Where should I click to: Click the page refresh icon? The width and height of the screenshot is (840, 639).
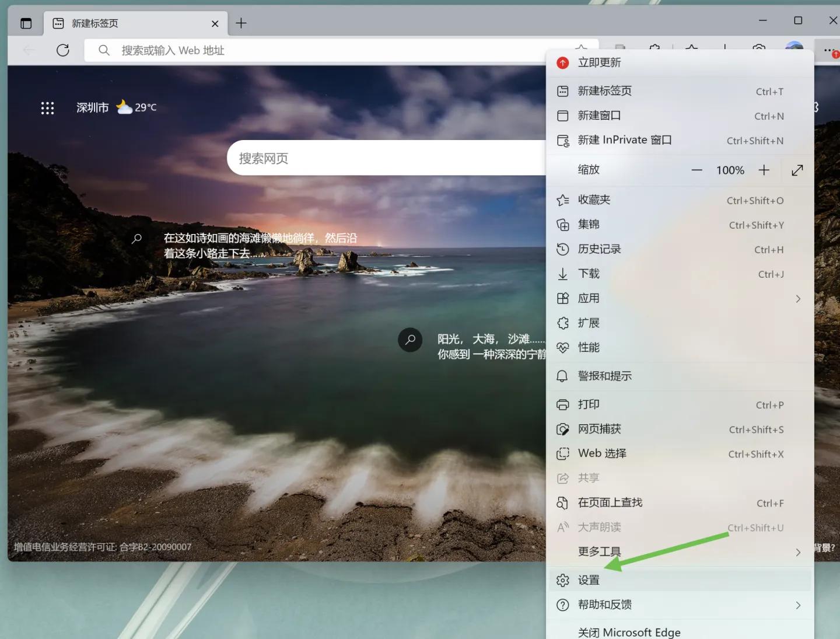(63, 50)
